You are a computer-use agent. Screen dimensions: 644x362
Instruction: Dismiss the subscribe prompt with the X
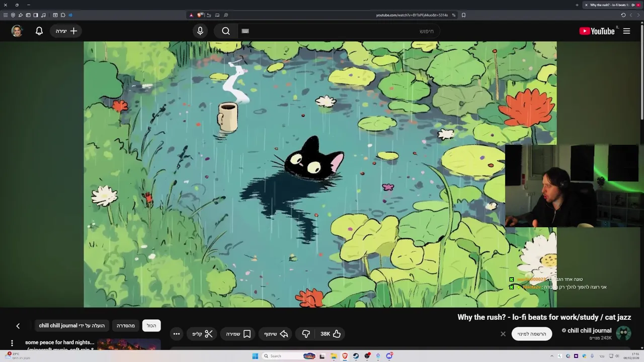pos(503,334)
